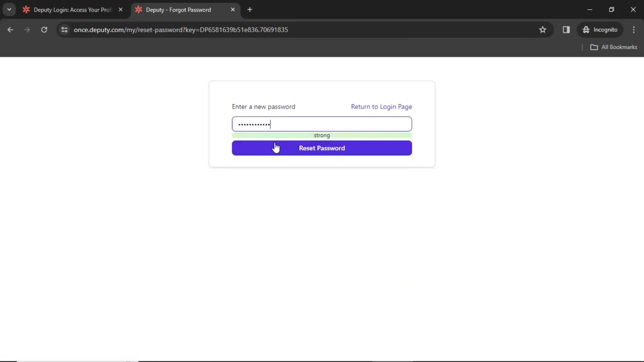Toggle the Forgot Password tab close button
644x362 pixels.
coord(233,10)
